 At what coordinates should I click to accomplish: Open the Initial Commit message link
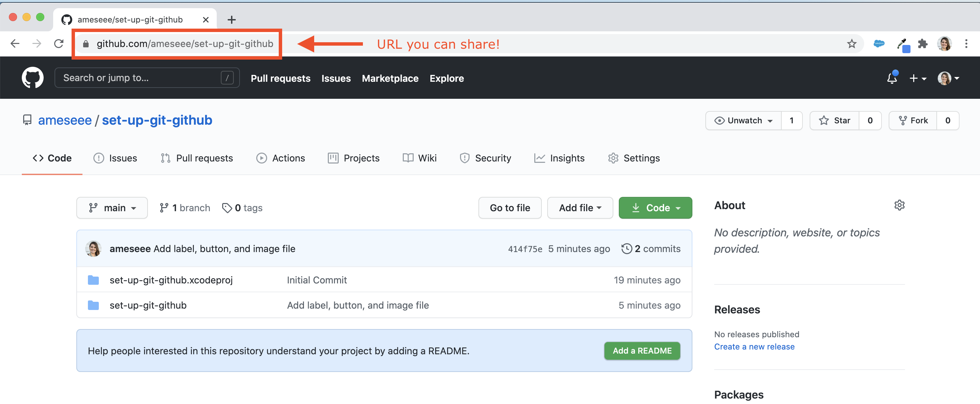317,280
